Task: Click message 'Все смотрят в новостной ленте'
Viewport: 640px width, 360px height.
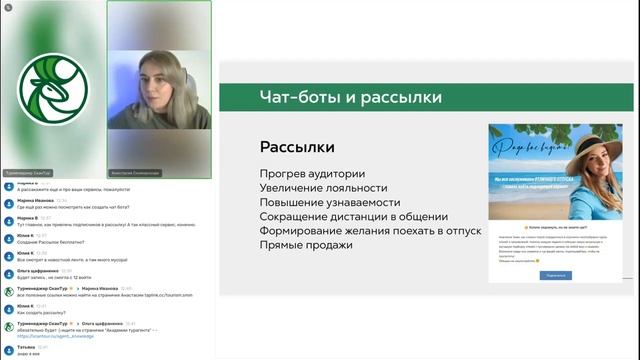Action: [x=72, y=260]
